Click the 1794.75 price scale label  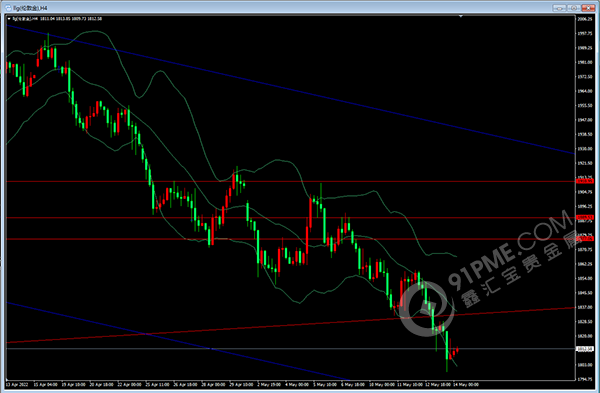point(585,379)
